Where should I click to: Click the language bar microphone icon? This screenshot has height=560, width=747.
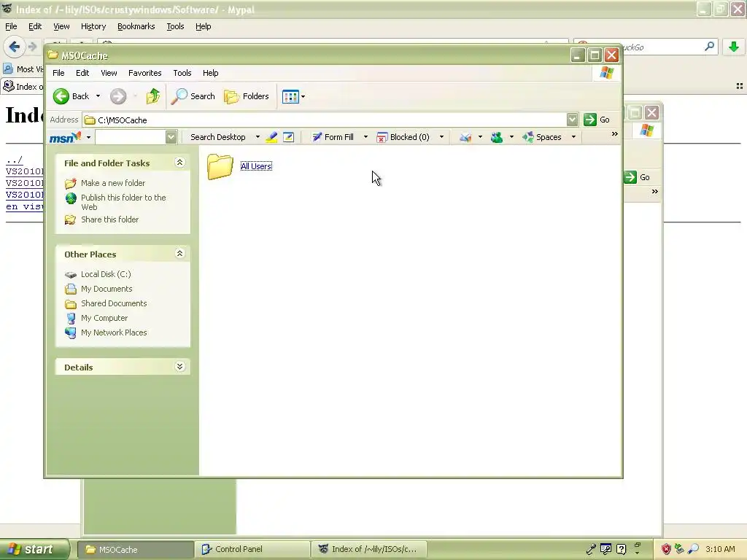tap(591, 550)
